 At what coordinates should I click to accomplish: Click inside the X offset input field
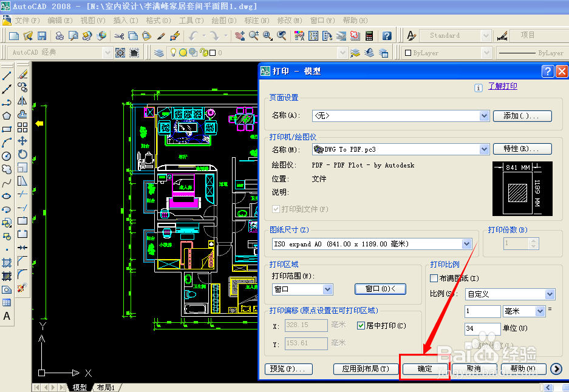click(x=305, y=325)
